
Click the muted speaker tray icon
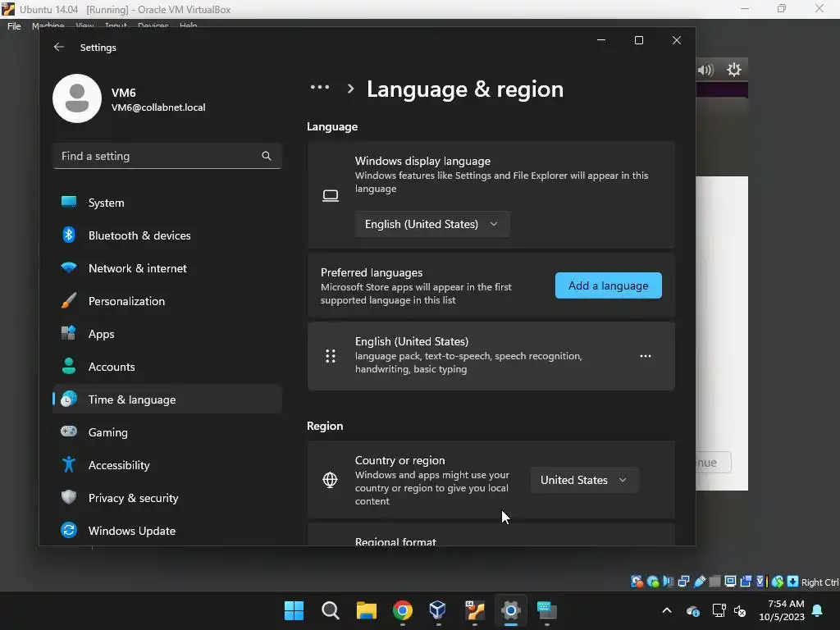tap(740, 610)
